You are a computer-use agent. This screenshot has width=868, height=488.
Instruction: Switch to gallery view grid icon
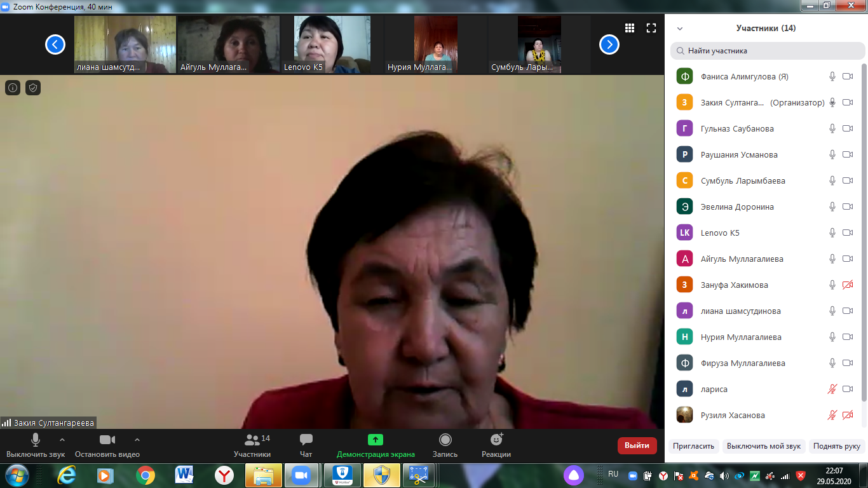pos(630,28)
